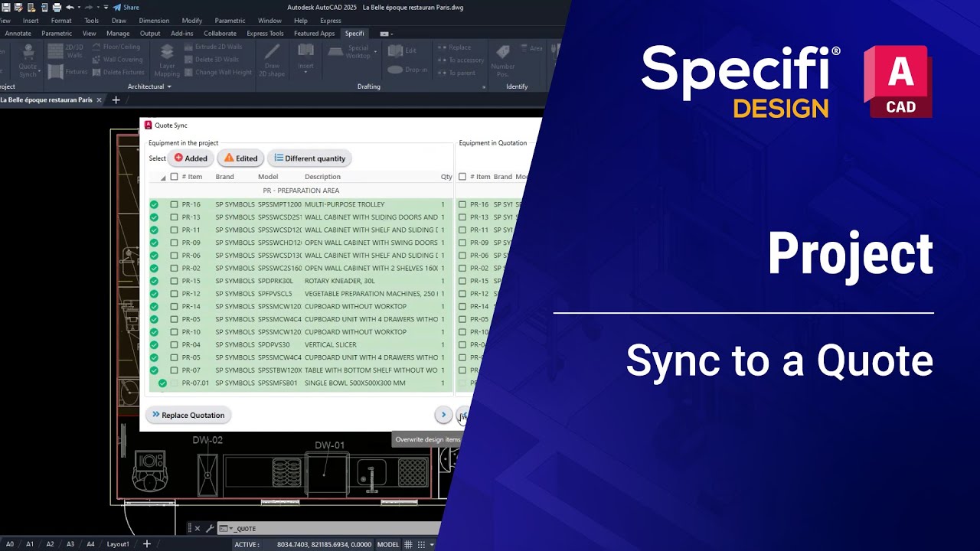Screen dimensions: 980x551
Task: Click the Extrude 2D Walls icon
Action: [189, 47]
